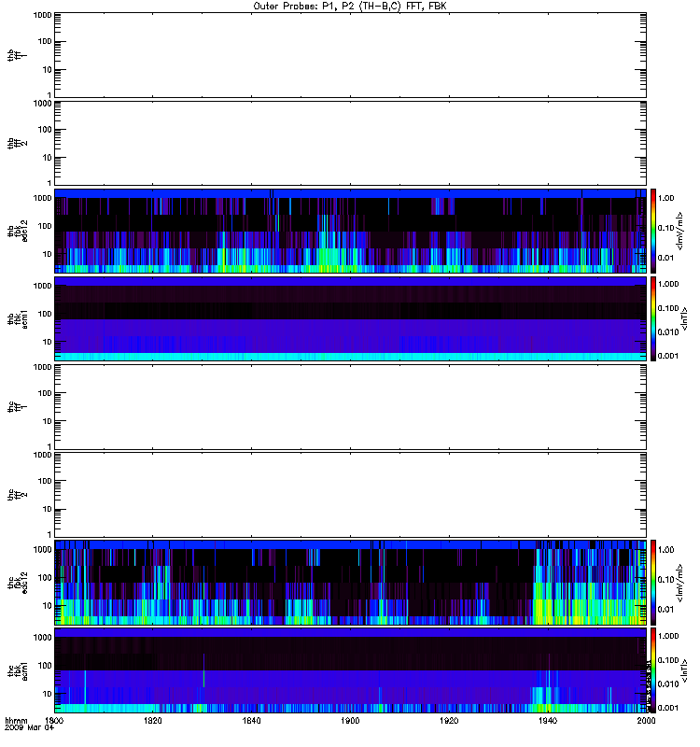Click the color bar beside the thc fbk edc12 panel
700x747 pixels.
click(x=653, y=582)
